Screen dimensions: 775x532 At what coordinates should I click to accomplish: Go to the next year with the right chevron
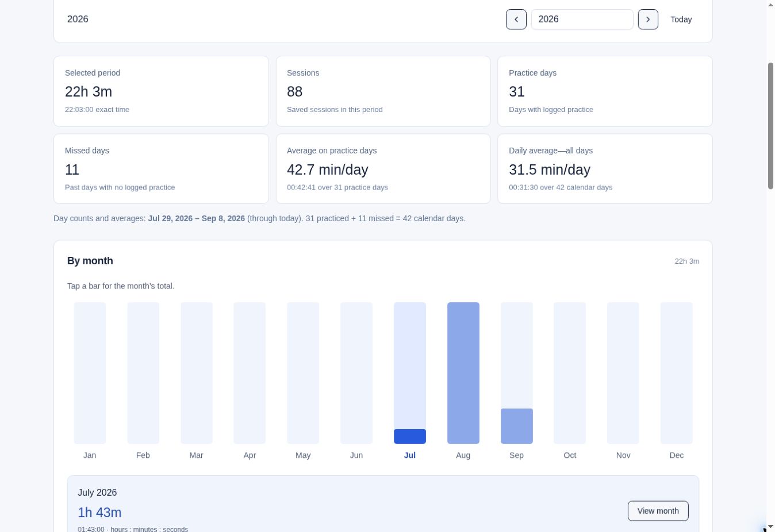click(x=648, y=20)
